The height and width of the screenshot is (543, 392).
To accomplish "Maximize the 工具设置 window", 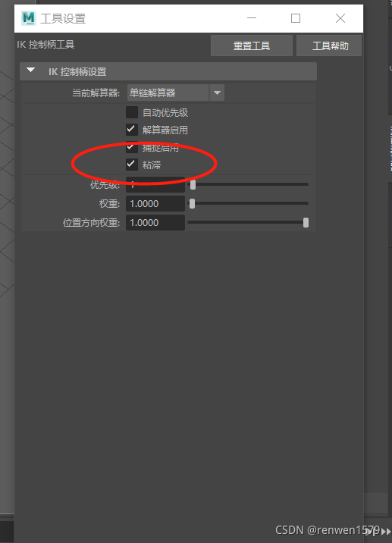I will pos(296,18).
